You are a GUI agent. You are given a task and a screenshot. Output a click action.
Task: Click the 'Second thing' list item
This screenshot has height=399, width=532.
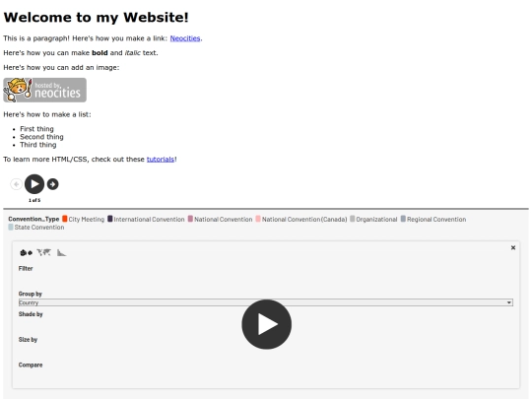(41, 137)
